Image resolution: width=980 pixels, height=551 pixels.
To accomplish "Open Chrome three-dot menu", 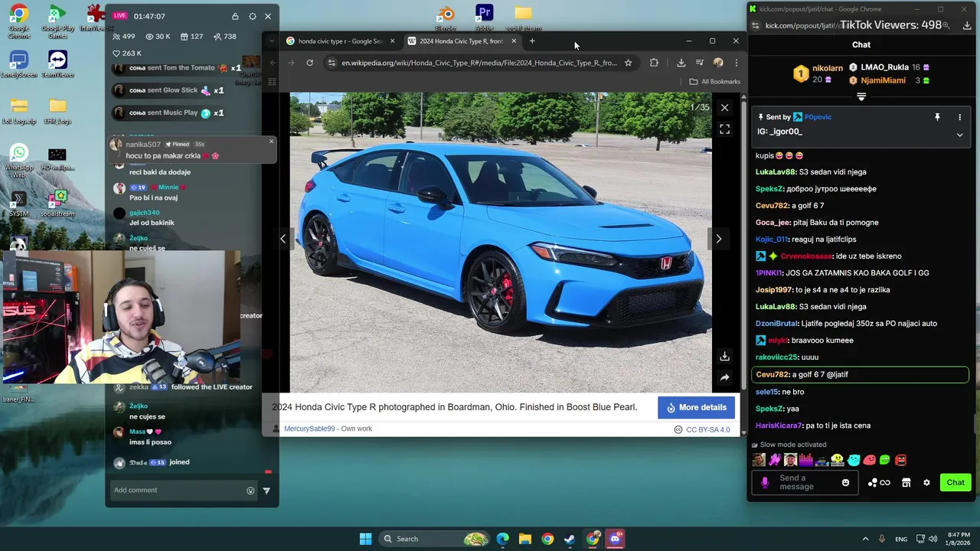I will pos(736,63).
